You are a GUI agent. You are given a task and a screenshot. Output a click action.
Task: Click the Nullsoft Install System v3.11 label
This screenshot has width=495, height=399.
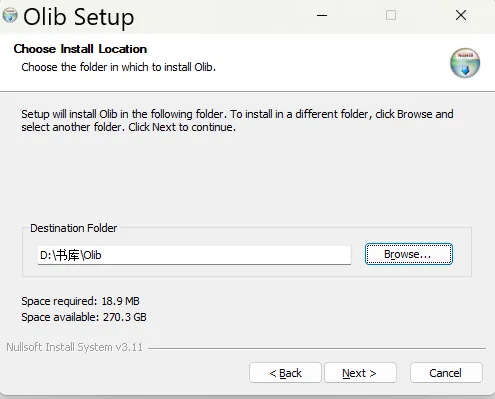click(x=75, y=347)
